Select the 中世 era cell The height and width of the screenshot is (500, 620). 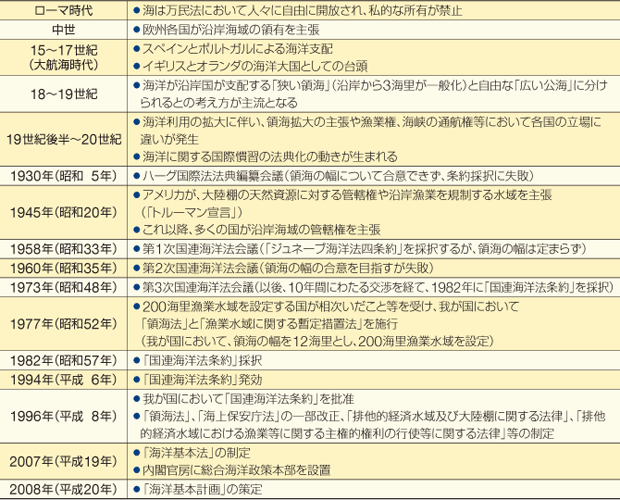[x=65, y=29]
